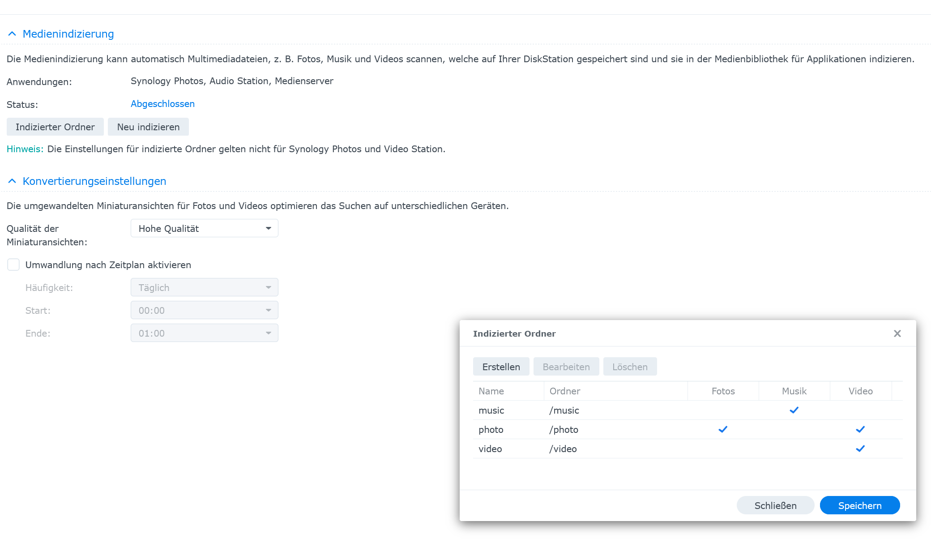Toggle Video checkmark for video folder
Screen dimensions: 931x560
point(860,449)
